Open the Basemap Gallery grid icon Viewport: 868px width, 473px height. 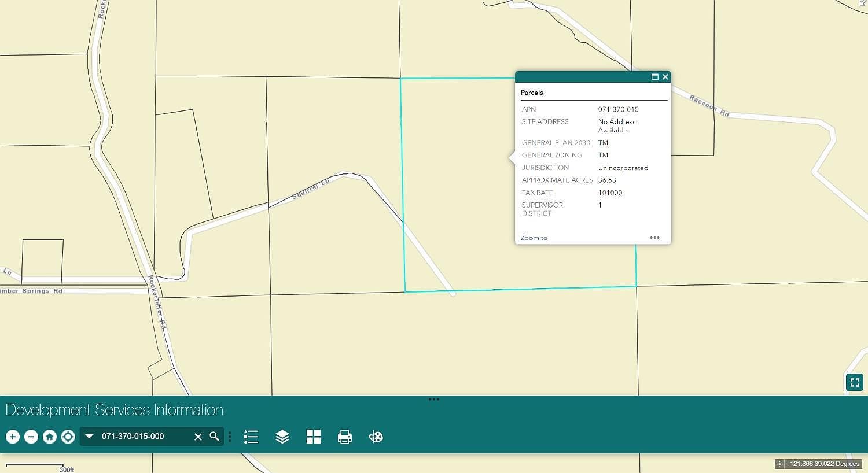(x=314, y=437)
